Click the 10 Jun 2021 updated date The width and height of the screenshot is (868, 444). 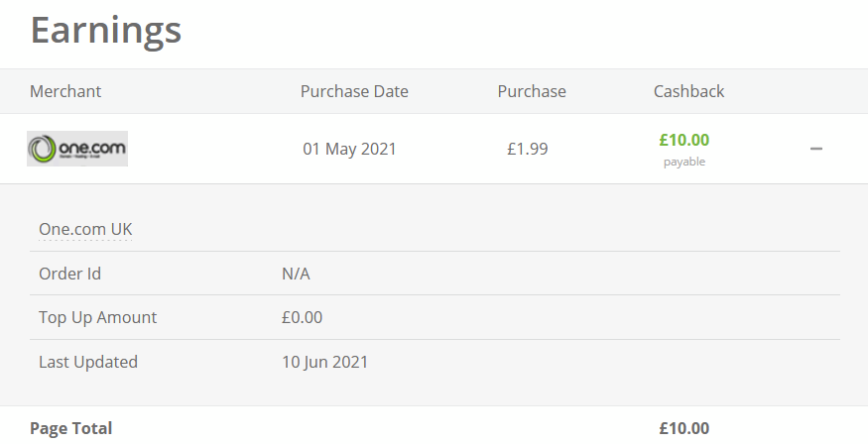[324, 362]
